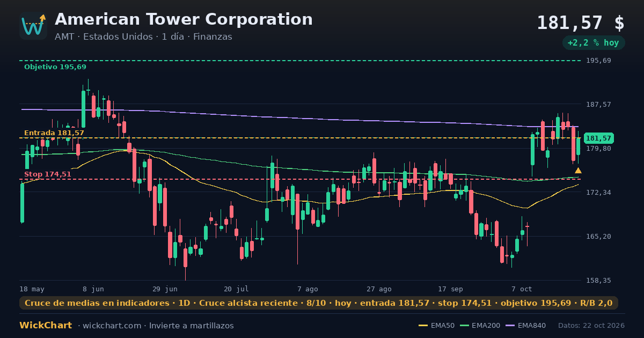Image resolution: width=644 pixels, height=338 pixels.
Task: Click the Objetivo 195,69 label
Action: pyautogui.click(x=55, y=67)
